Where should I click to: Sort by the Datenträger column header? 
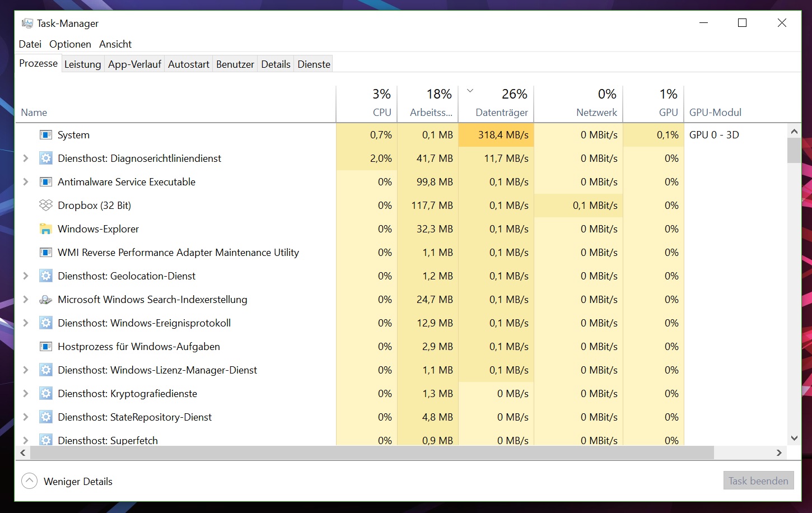(x=496, y=104)
